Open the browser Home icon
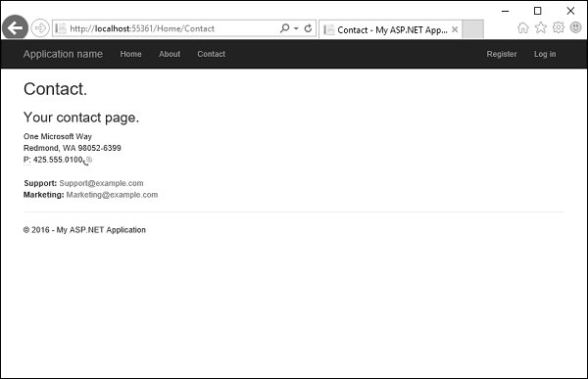This screenshot has height=379, width=588. click(x=522, y=27)
